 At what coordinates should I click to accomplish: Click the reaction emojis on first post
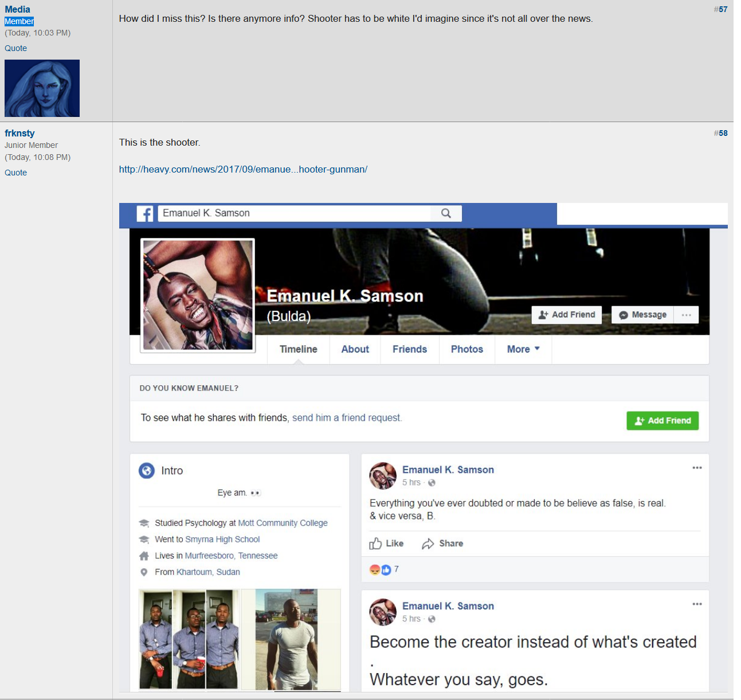click(381, 570)
